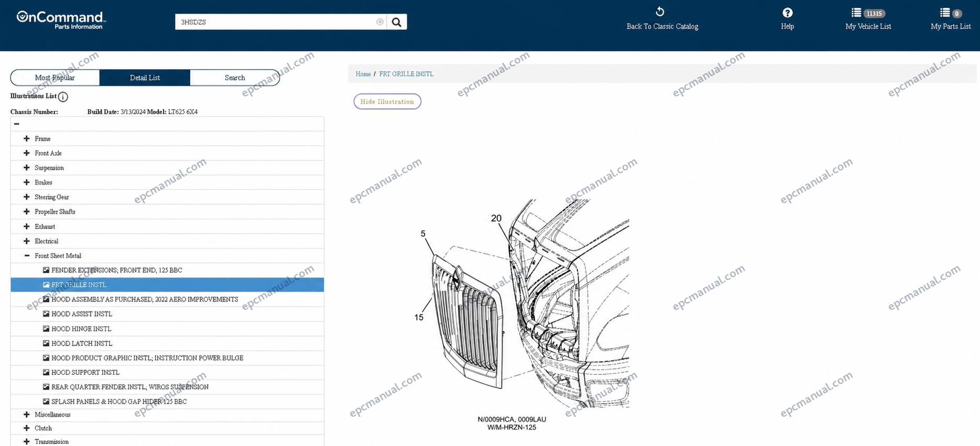Open My Vehicle List
The image size is (980, 446).
click(x=868, y=19)
